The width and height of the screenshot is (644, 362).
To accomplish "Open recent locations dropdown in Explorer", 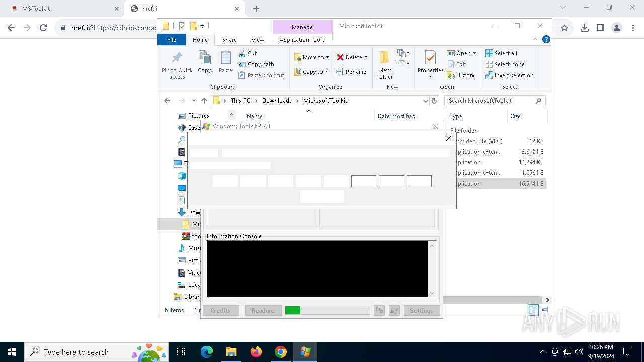I will (x=194, y=101).
